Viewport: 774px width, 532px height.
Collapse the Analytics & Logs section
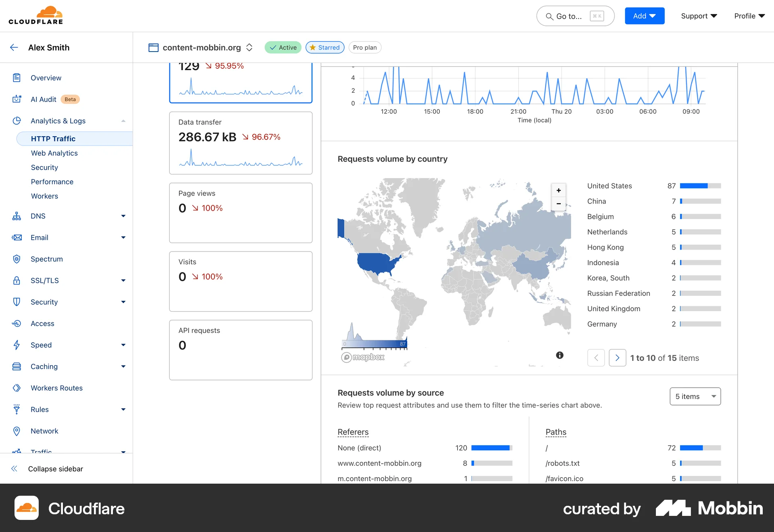point(123,121)
